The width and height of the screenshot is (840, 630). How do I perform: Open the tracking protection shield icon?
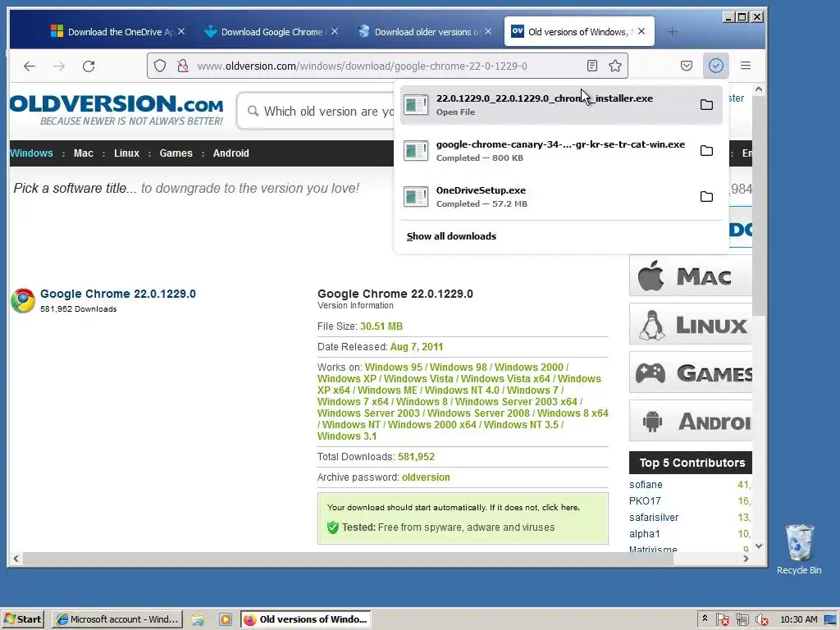pyautogui.click(x=160, y=66)
